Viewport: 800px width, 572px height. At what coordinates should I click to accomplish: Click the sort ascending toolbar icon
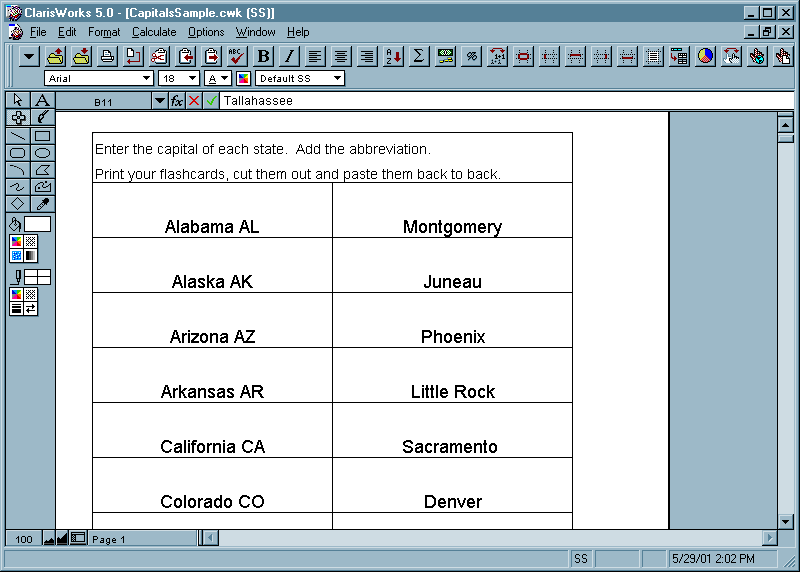tap(393, 57)
